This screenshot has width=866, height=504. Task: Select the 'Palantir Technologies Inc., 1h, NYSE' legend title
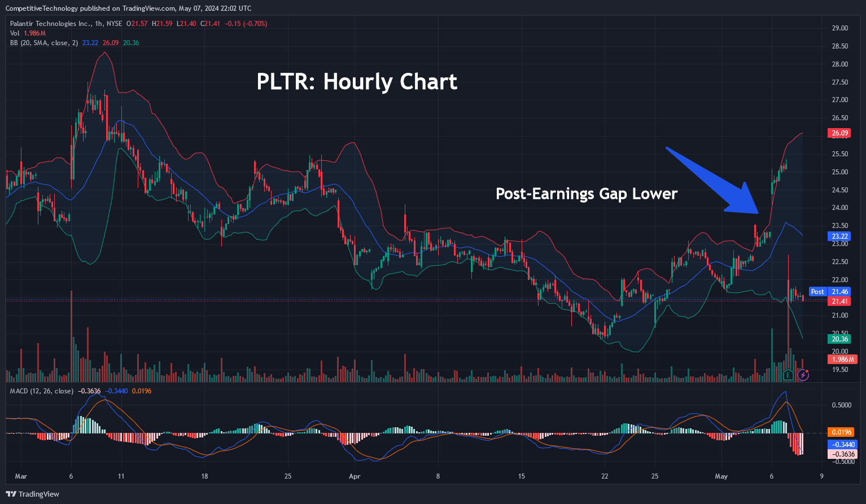pyautogui.click(x=65, y=24)
